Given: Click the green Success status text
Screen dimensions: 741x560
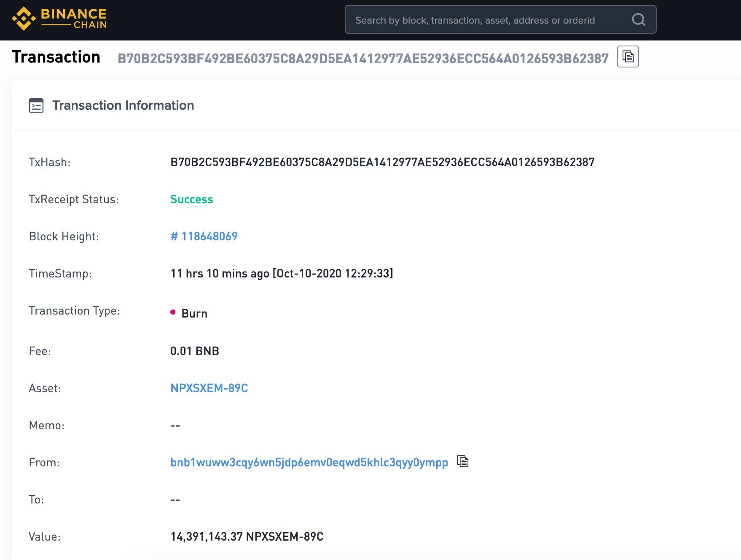Looking at the screenshot, I should [x=192, y=199].
